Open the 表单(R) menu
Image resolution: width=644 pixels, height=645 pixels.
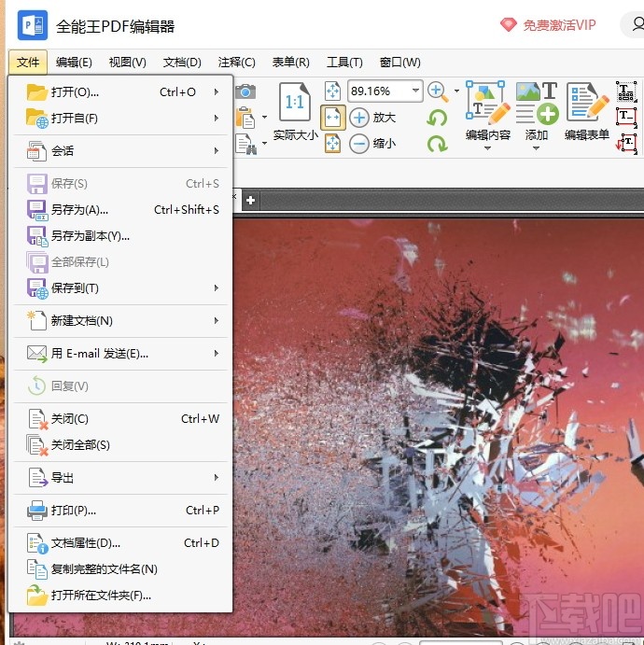click(291, 63)
